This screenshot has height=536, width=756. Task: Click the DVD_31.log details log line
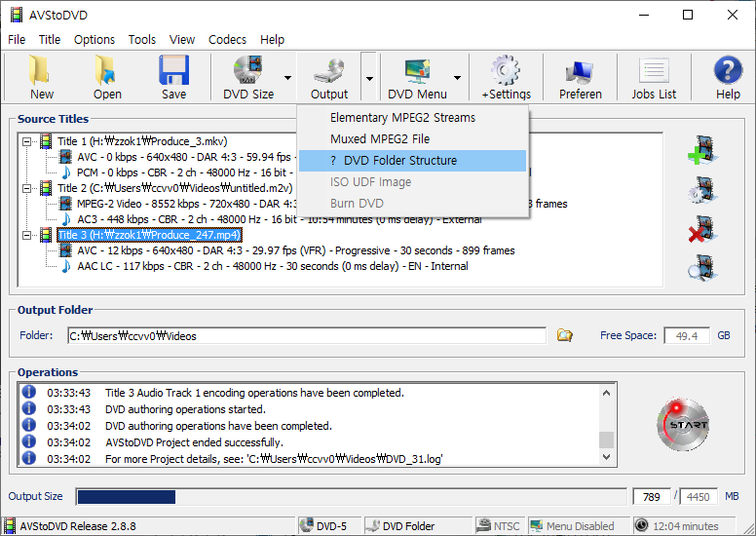click(274, 459)
